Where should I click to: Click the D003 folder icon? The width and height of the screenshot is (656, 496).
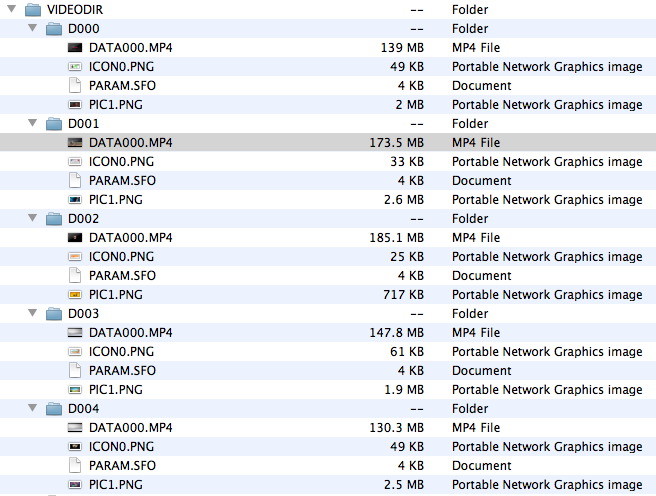coord(54,314)
